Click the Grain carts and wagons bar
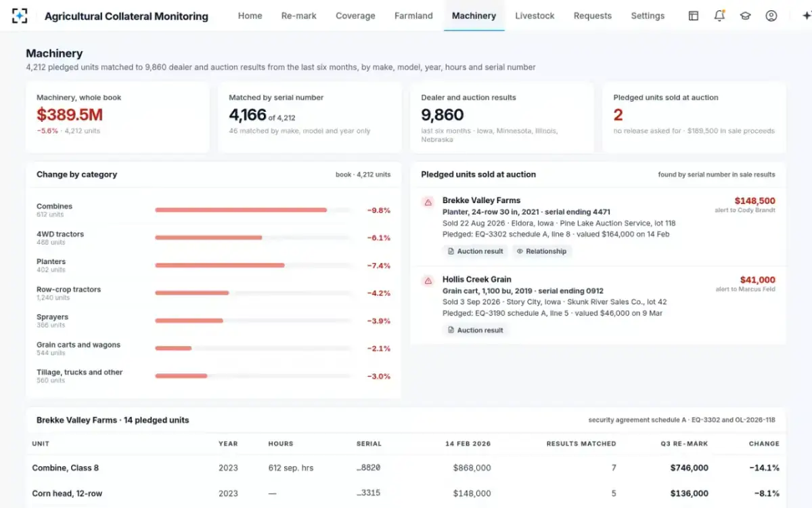Image resolution: width=812 pixels, height=508 pixels. click(x=253, y=348)
